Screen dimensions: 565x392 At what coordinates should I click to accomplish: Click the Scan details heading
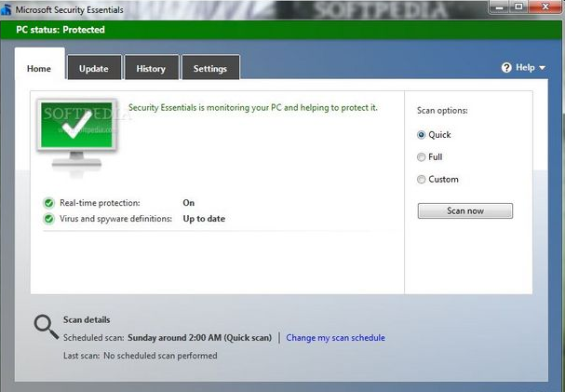pos(87,320)
